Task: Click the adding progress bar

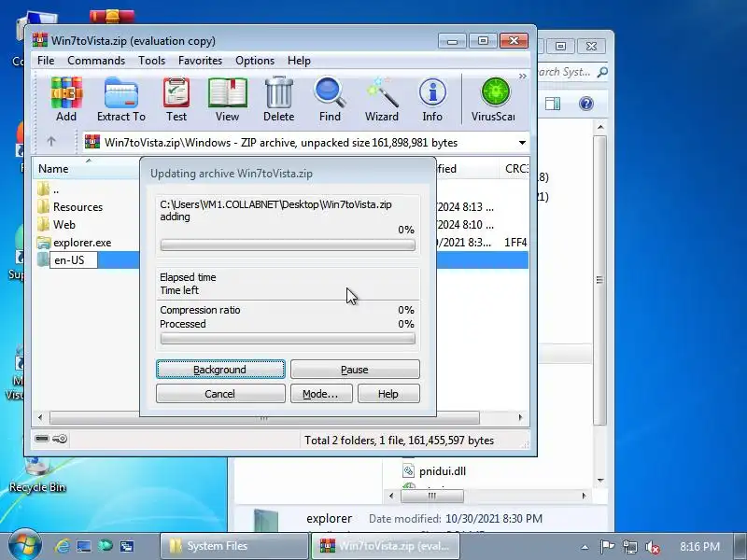Action: [x=288, y=245]
